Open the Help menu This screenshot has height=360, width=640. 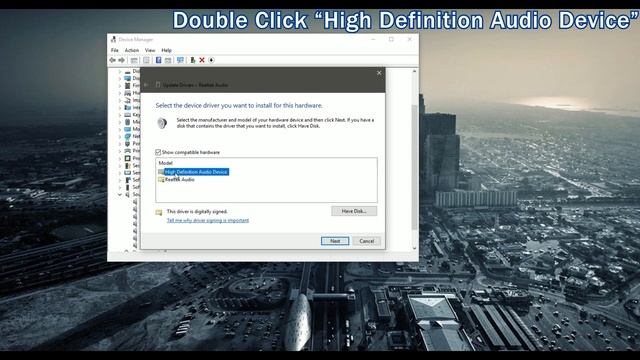tap(167, 50)
